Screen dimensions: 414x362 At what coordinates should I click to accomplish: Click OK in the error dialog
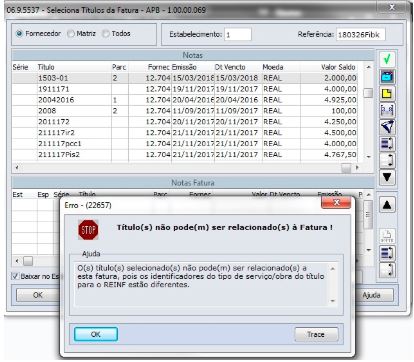point(96,334)
